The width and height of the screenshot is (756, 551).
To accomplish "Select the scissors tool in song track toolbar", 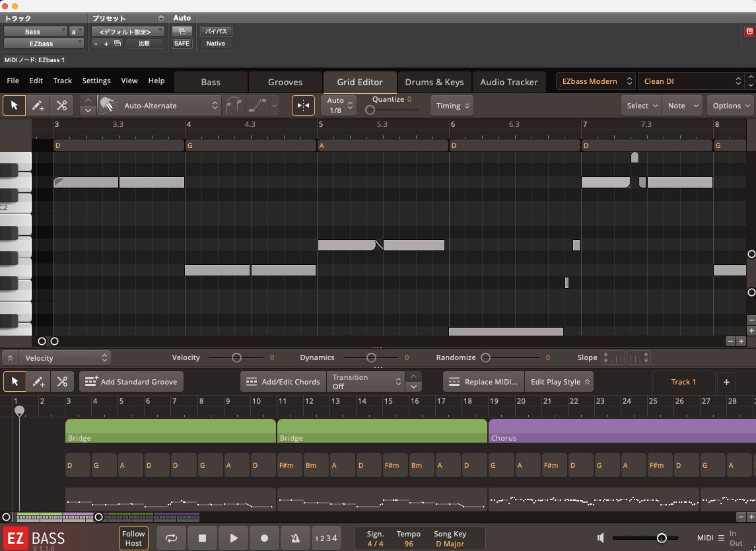I will (x=62, y=382).
